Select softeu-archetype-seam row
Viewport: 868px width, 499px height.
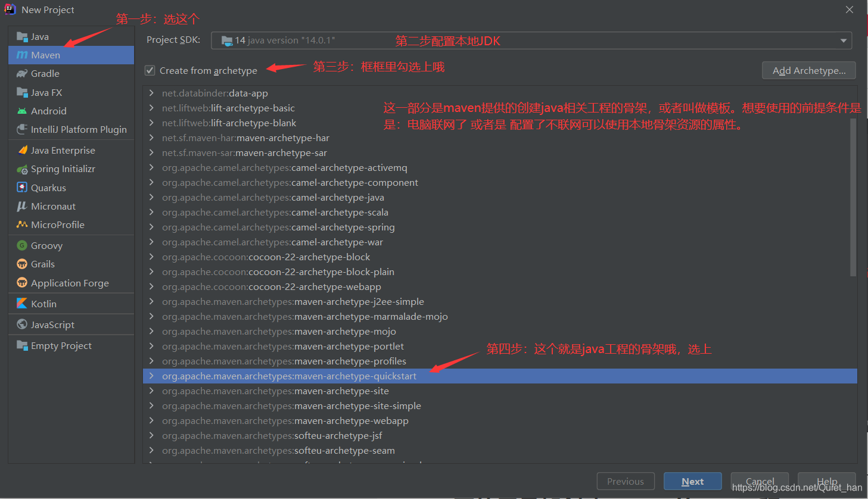pos(500,450)
